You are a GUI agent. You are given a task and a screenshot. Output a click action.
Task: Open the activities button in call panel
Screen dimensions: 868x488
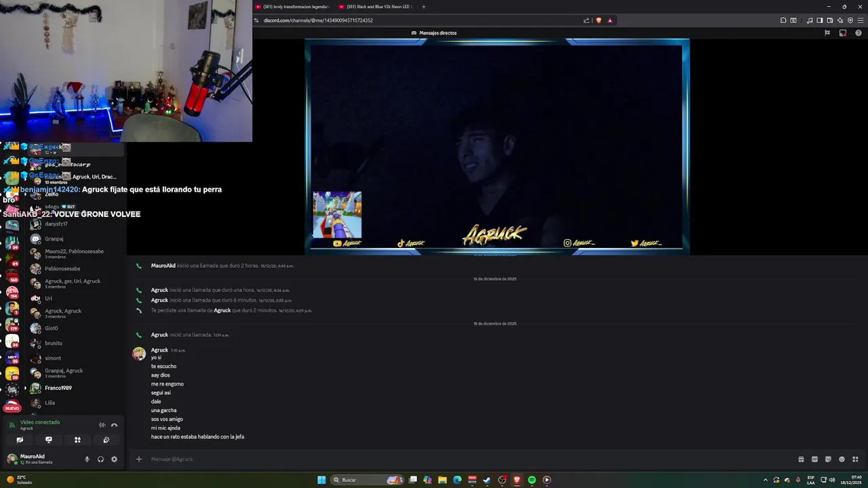point(77,440)
